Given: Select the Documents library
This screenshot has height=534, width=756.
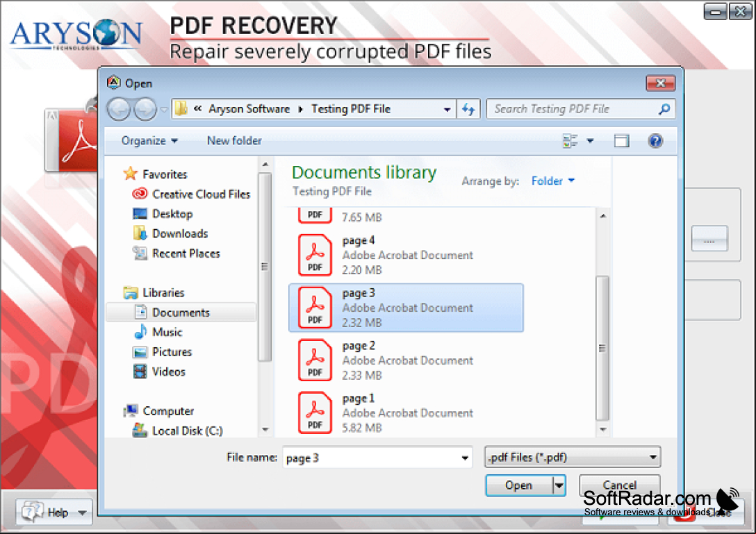Looking at the screenshot, I should coord(181,312).
